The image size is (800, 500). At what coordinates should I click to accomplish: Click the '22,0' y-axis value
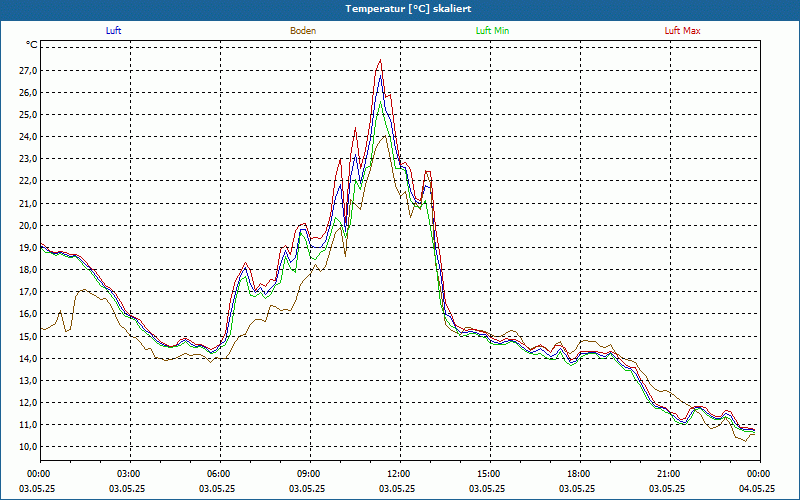pyautogui.click(x=28, y=181)
